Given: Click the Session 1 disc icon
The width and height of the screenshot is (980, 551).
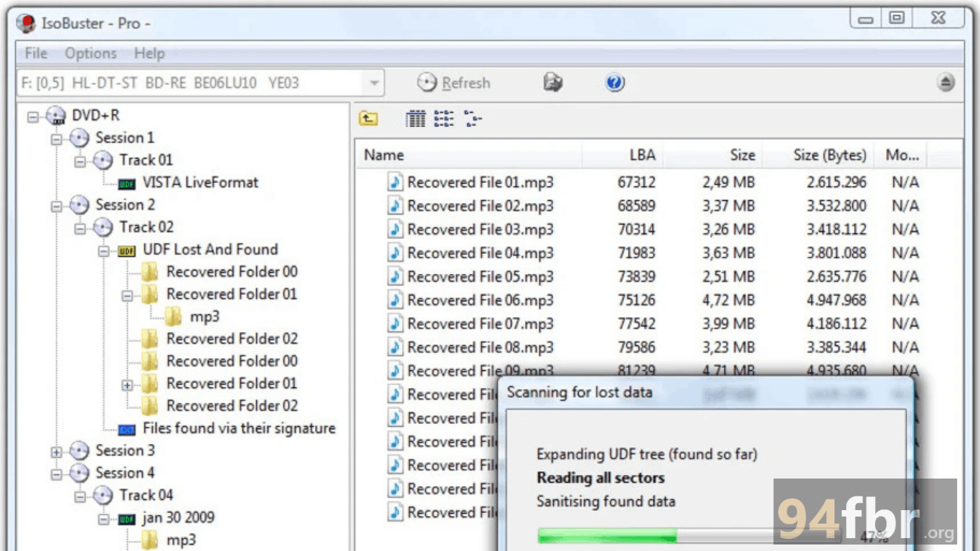Looking at the screenshot, I should click(x=79, y=138).
